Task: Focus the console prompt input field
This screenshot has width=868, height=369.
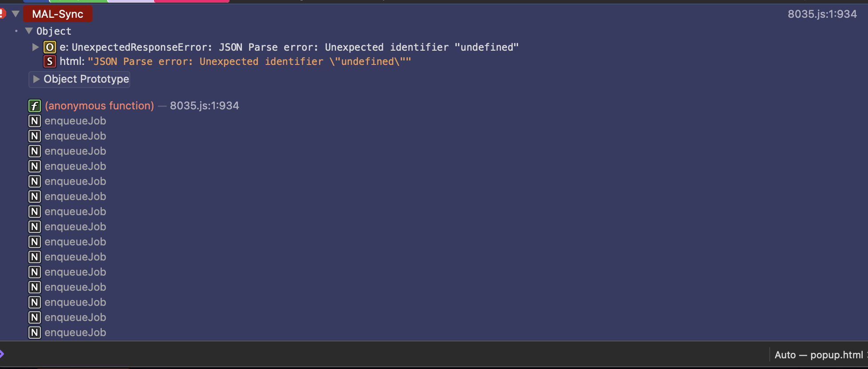Action: coord(356,355)
